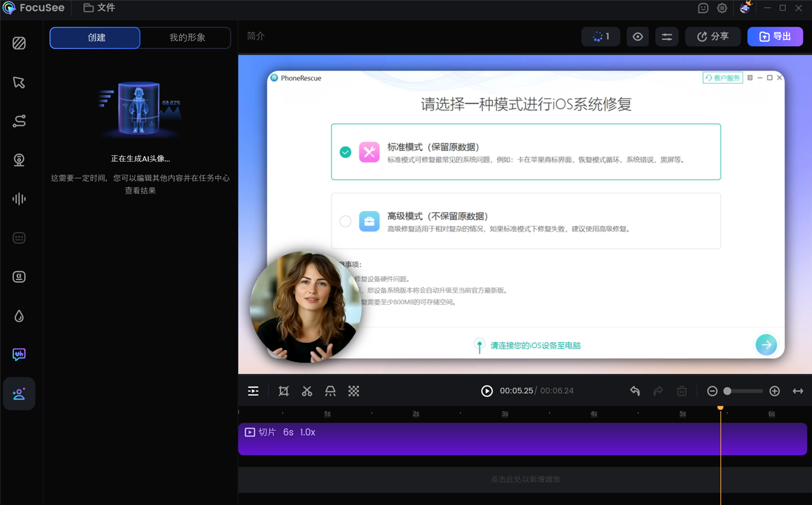Viewport: 812px width, 505px height.
Task: Select the audio tool in sidebar
Action: [x=19, y=198]
